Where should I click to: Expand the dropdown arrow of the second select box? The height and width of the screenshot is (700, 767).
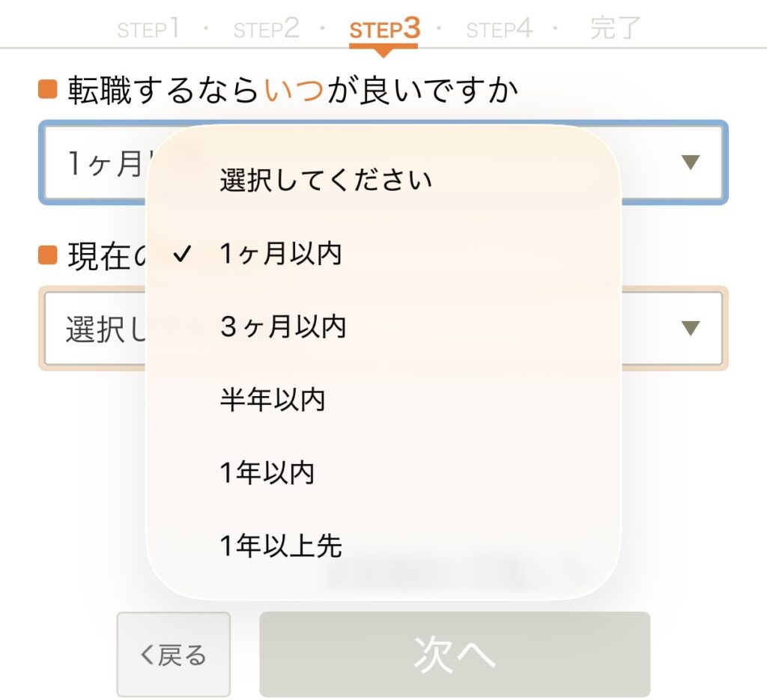click(x=691, y=328)
